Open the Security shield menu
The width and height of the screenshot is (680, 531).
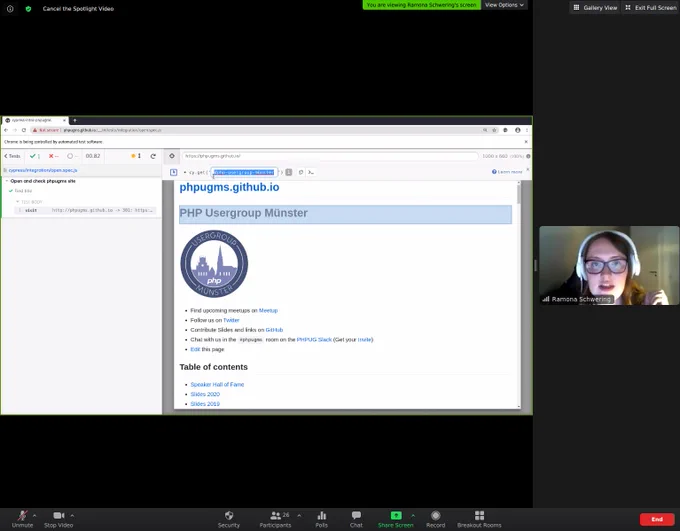(x=229, y=519)
